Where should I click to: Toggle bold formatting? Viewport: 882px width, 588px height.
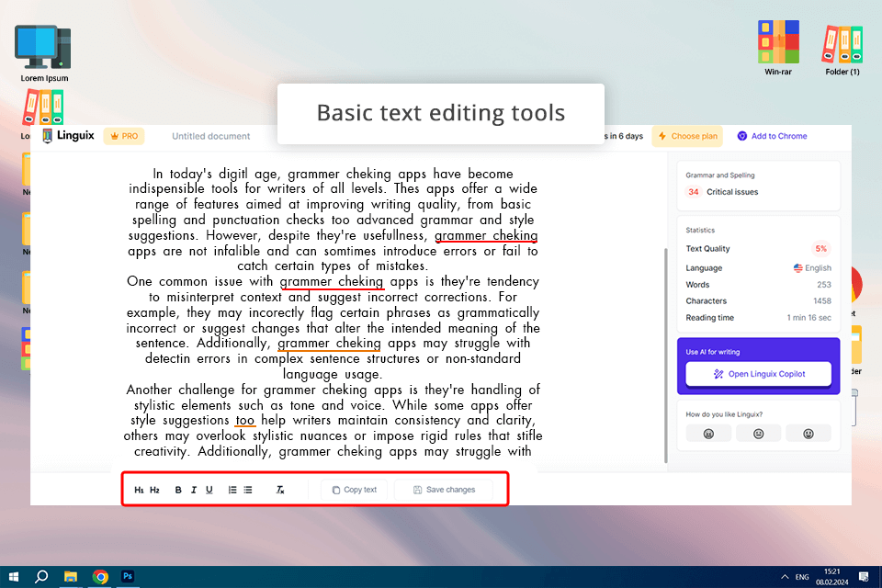click(177, 490)
